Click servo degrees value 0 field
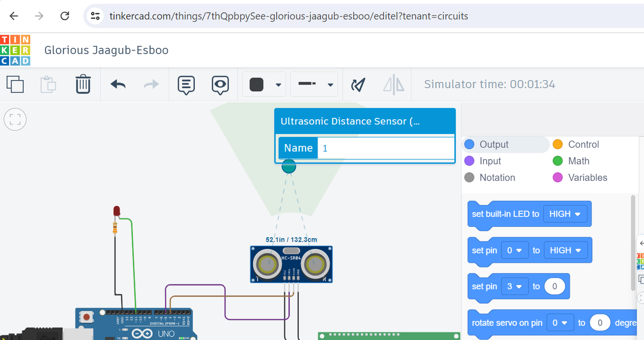 [x=600, y=323]
